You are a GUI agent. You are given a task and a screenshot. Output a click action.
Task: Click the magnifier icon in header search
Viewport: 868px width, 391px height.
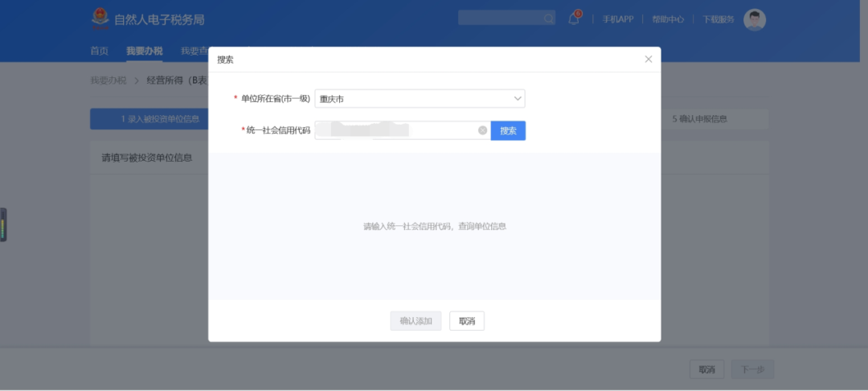click(x=548, y=19)
